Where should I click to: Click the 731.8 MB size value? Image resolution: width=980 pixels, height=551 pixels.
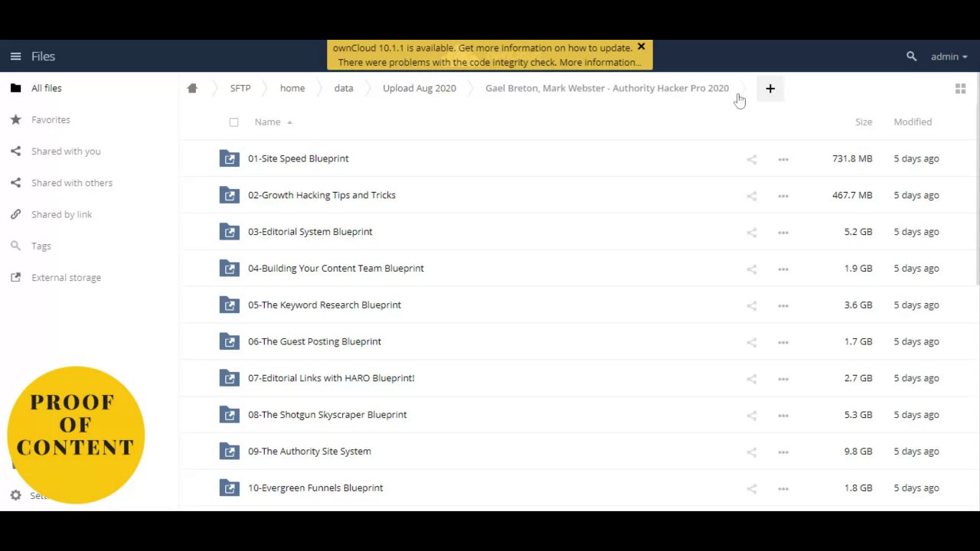[852, 158]
